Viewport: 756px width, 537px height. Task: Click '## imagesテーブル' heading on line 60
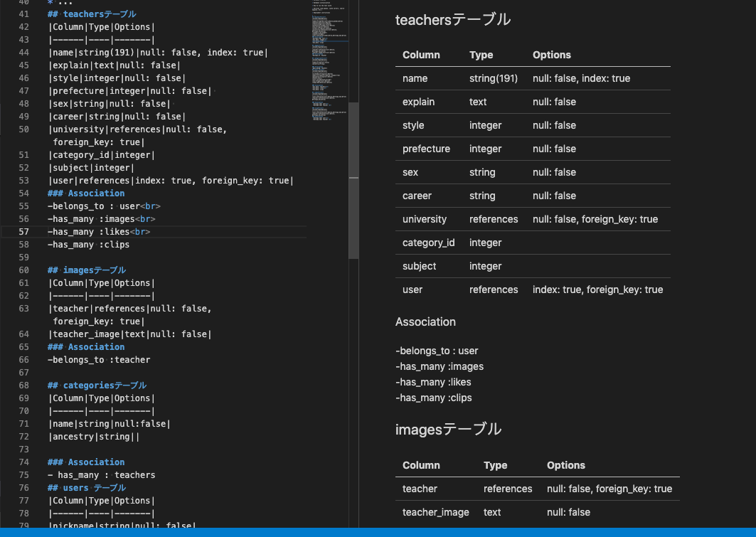(x=87, y=270)
